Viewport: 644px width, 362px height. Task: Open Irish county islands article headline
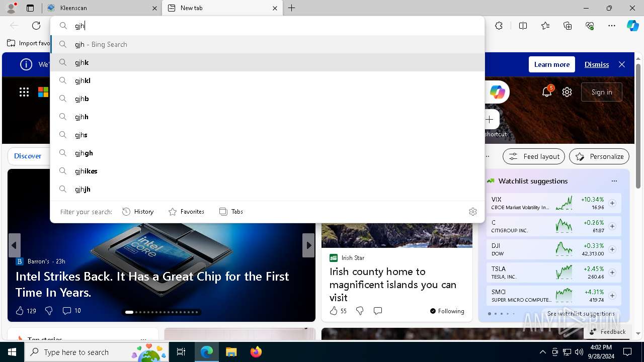click(x=393, y=285)
